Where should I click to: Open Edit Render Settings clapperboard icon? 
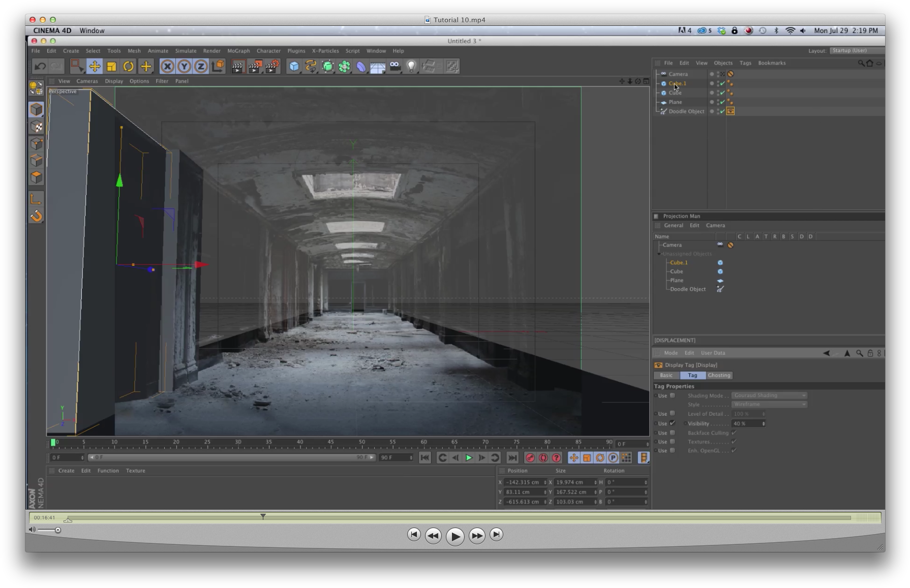tap(272, 67)
